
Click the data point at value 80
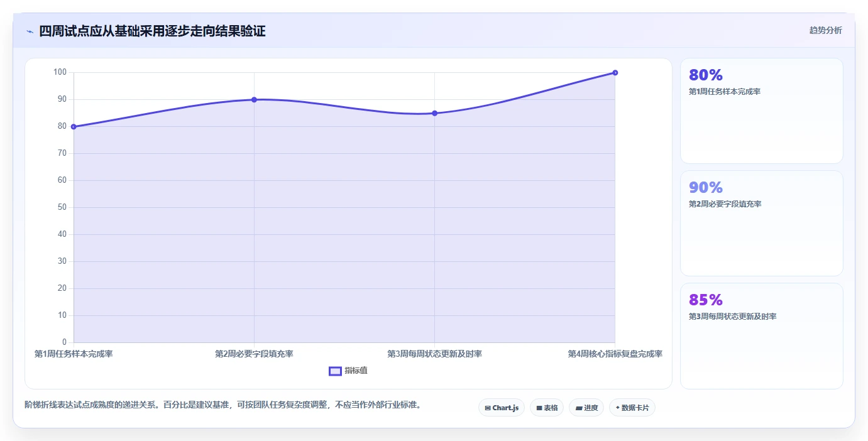74,127
